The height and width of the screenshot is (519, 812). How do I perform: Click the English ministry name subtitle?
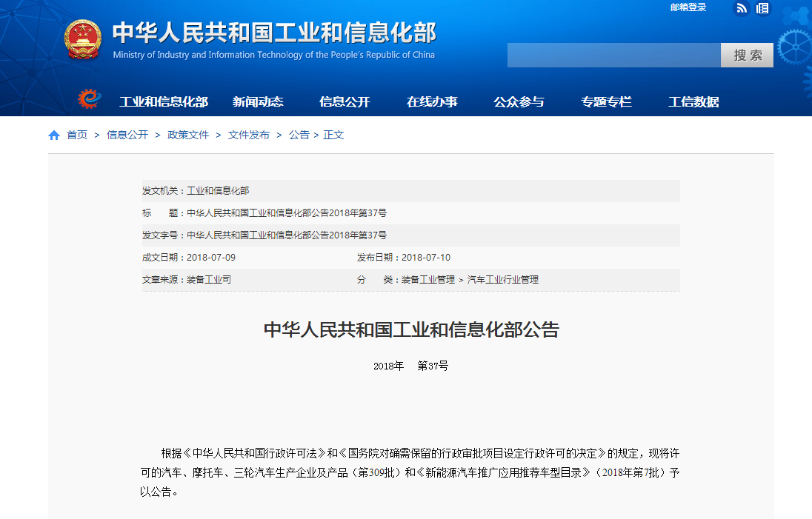274,55
